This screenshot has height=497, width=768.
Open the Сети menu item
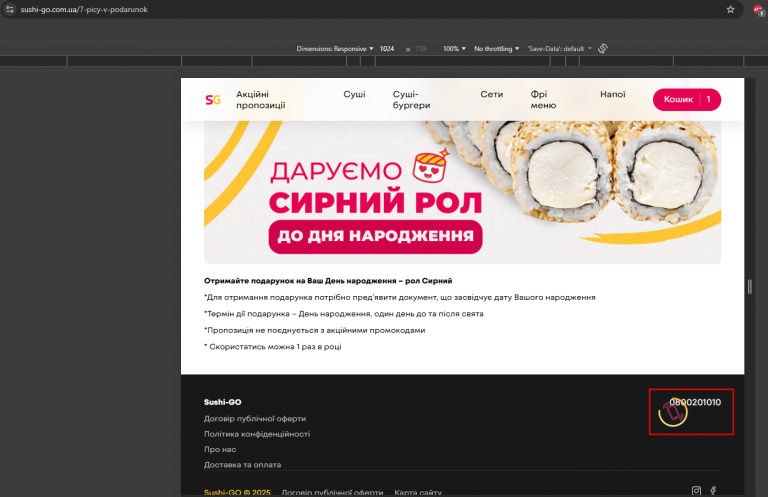[x=491, y=94]
